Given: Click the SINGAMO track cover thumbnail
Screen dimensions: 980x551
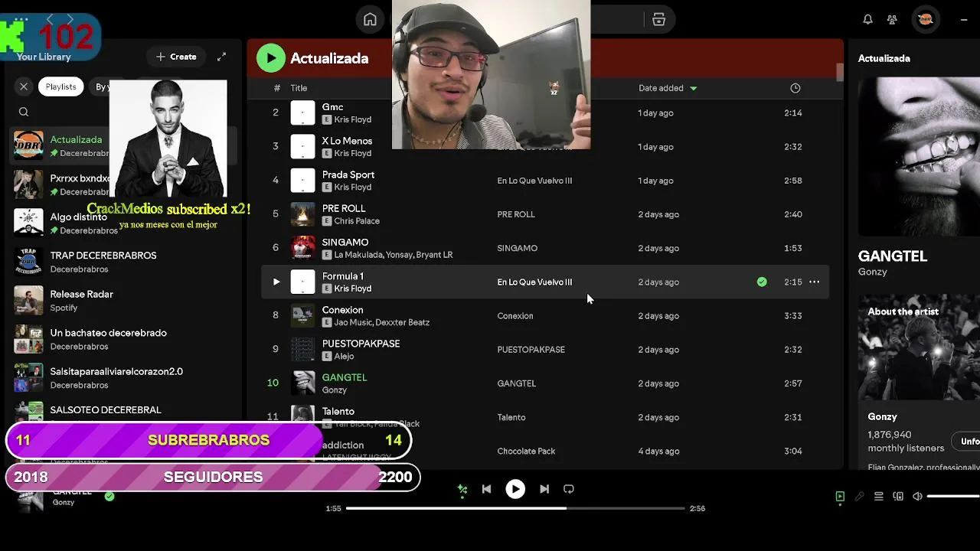Looking at the screenshot, I should point(303,248).
